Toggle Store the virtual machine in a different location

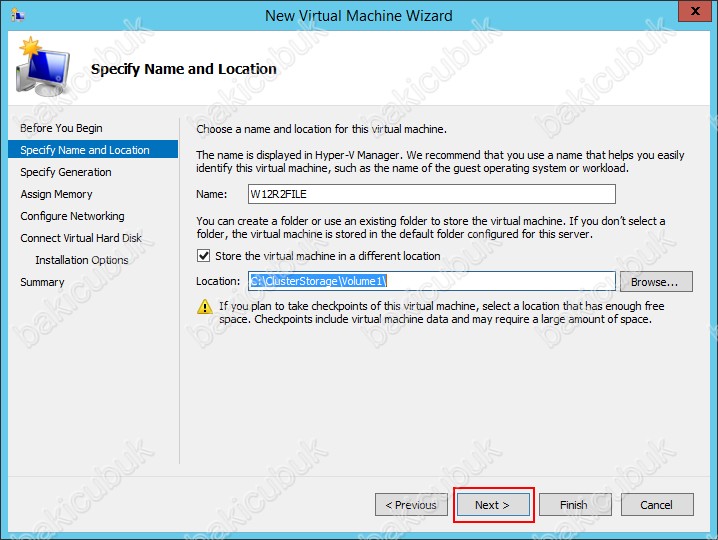[x=204, y=256]
